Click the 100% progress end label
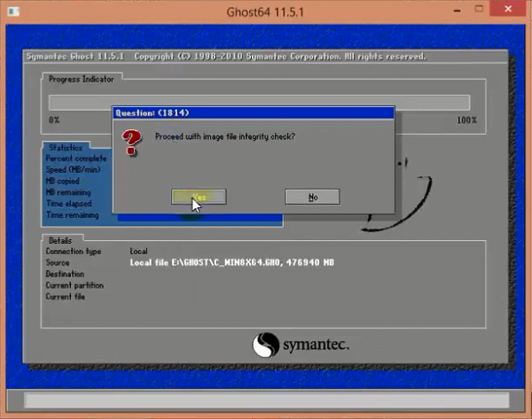 [466, 120]
